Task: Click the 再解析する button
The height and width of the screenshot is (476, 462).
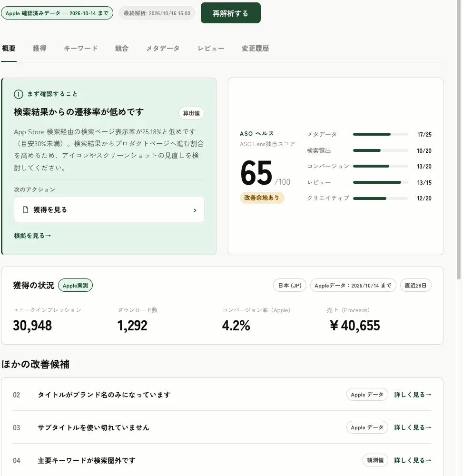Action: pyautogui.click(x=231, y=13)
